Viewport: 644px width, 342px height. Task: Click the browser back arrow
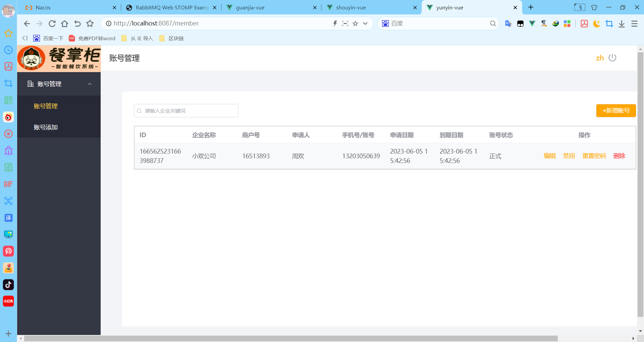(x=27, y=23)
